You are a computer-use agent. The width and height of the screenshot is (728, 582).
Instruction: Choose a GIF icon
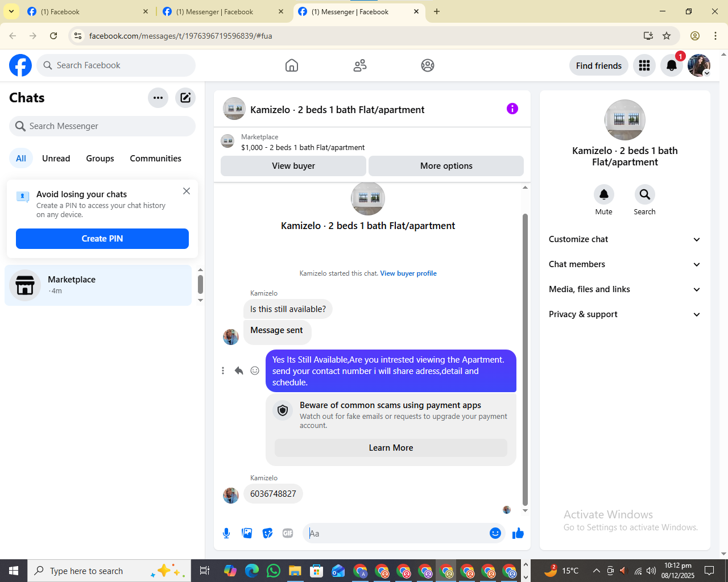coord(288,533)
